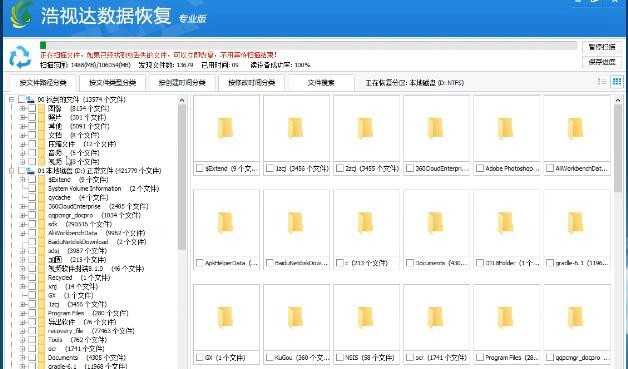Switch to thumbnail grid view icon
Viewport: 628px width, 369px height.
point(617,82)
